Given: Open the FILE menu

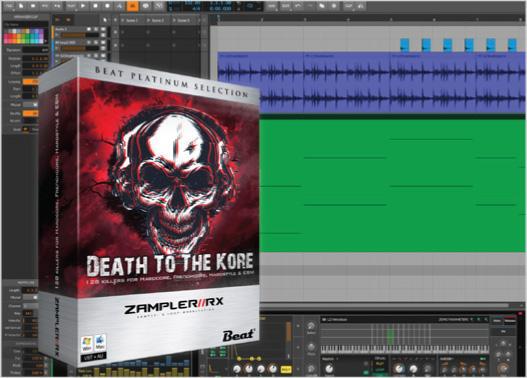Looking at the screenshot, I should (x=9, y=6).
